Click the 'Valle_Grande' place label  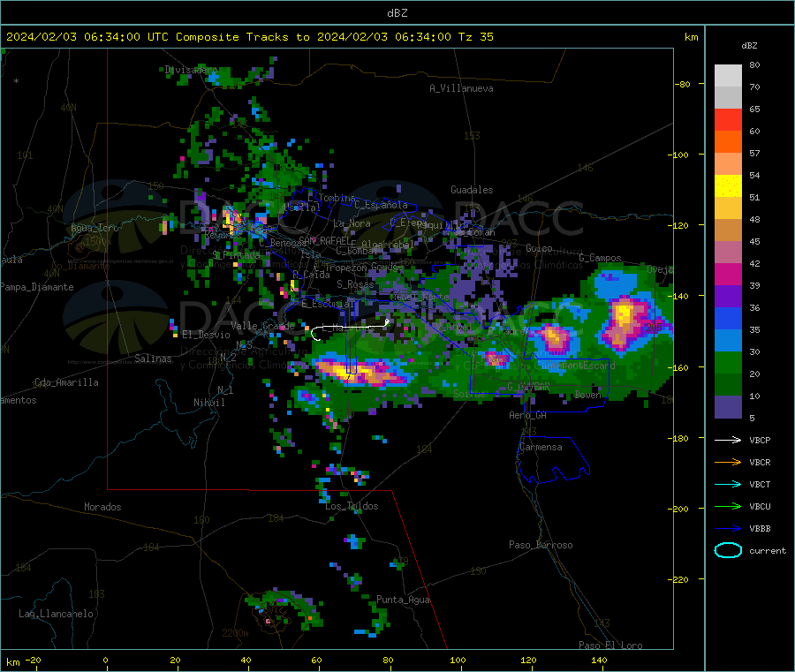(263, 326)
